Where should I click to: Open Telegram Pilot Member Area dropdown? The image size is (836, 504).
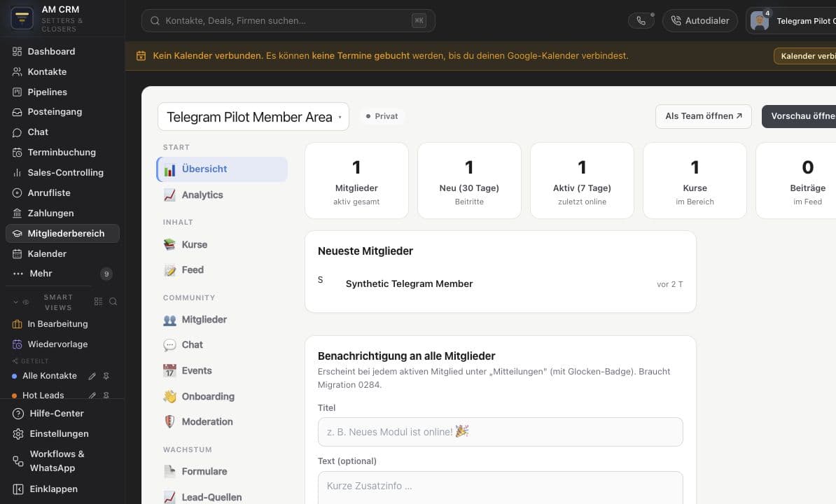point(253,117)
